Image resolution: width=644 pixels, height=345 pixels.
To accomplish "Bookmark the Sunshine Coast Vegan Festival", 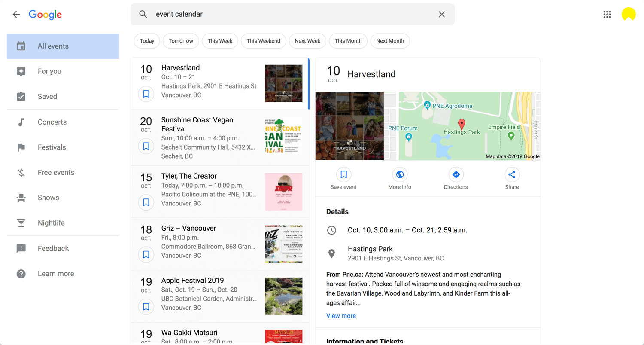I will 146,147.
